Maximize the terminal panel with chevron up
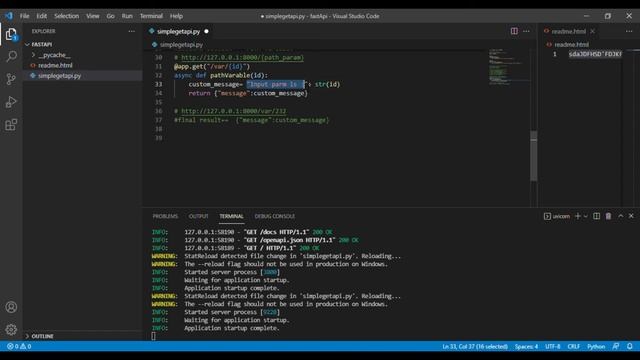This screenshot has width=640, height=360. pos(620,216)
